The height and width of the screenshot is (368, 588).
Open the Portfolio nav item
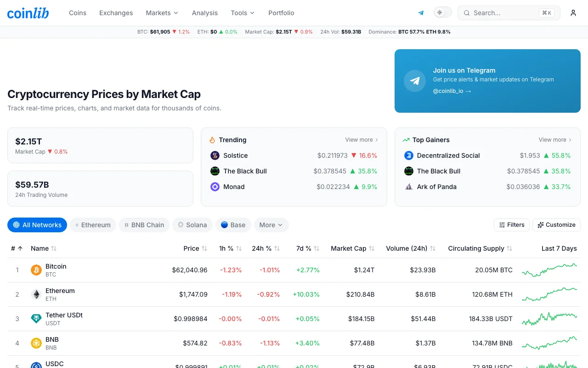[x=281, y=13]
